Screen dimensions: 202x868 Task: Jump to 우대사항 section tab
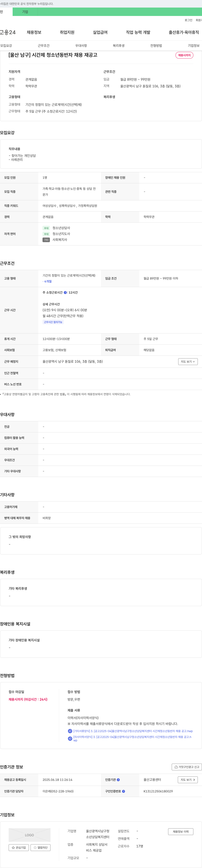coord(81,46)
